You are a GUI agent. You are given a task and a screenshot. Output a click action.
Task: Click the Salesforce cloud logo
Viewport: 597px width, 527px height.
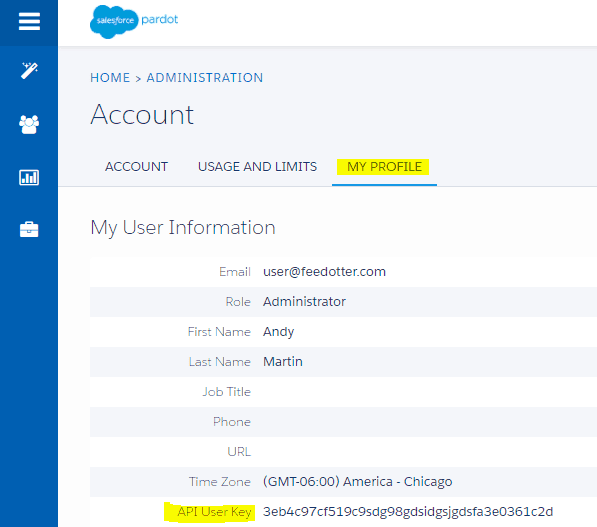[x=114, y=21]
